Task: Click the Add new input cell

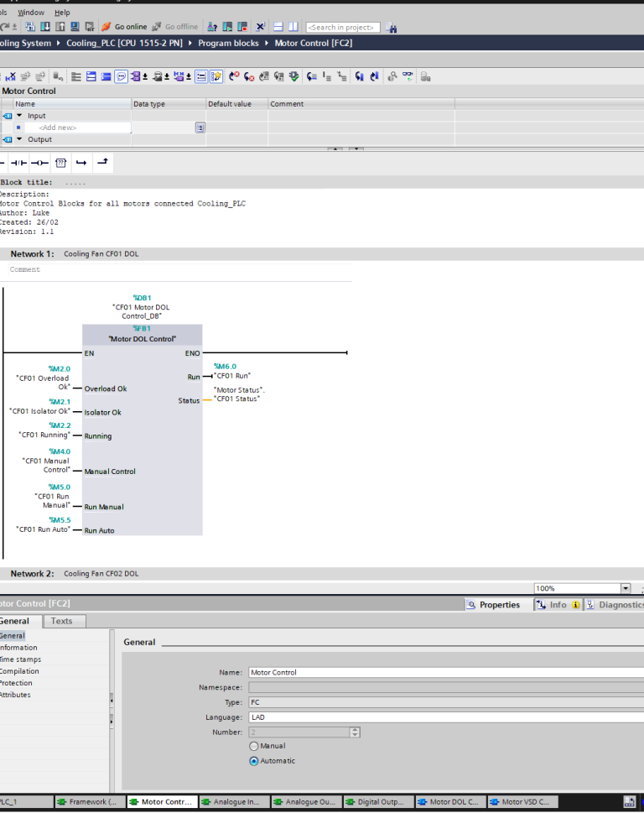Action: click(78, 128)
